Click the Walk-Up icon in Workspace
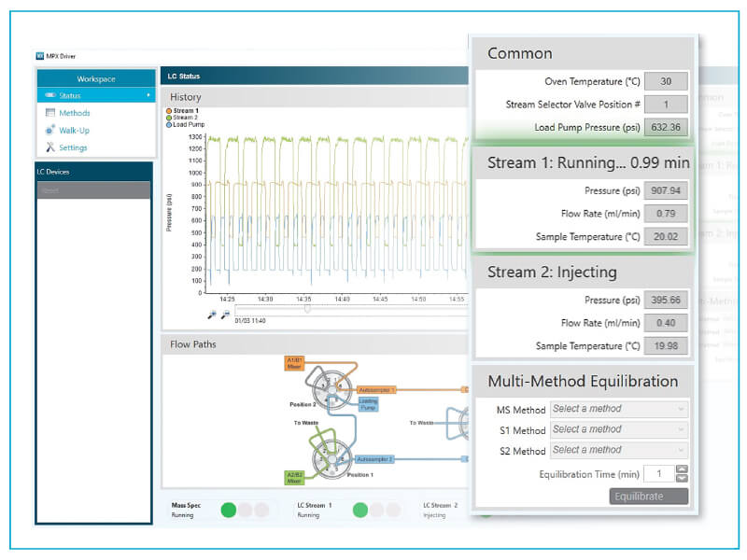Viewport: 747px width, 560px height. 50,130
